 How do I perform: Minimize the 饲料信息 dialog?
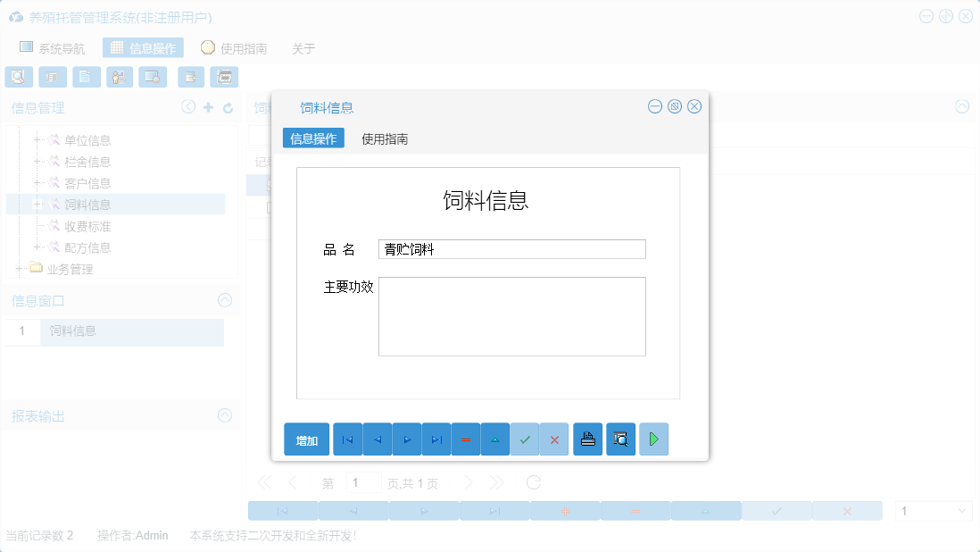[x=654, y=106]
